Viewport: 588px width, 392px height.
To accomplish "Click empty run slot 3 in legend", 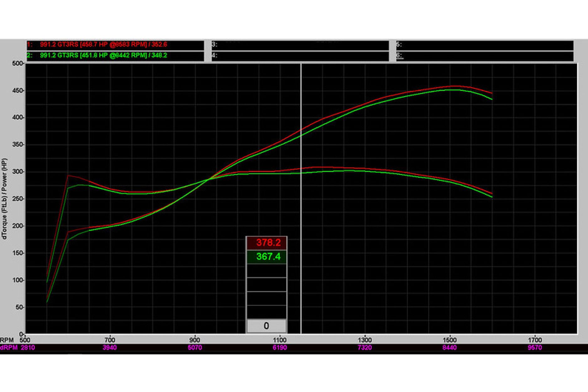I will (300, 45).
